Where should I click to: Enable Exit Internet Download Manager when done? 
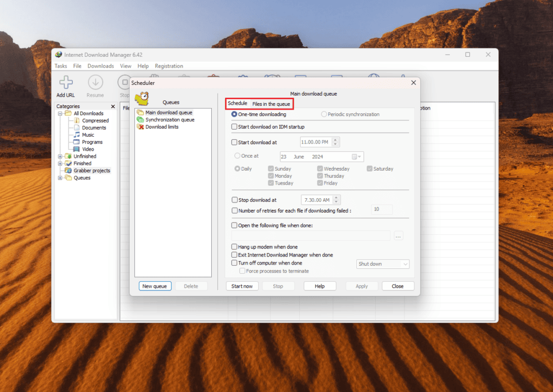(x=234, y=254)
